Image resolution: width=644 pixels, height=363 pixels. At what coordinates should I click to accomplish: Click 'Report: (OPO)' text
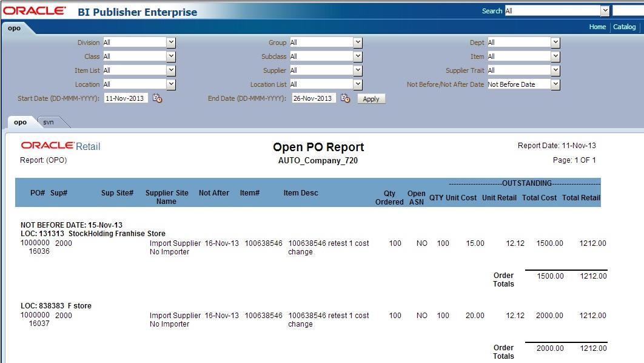(44, 160)
